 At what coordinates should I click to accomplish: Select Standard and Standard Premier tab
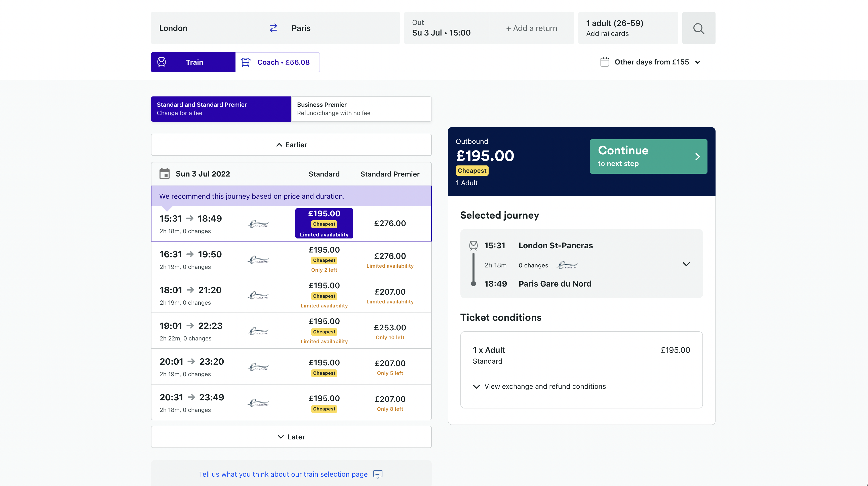[x=221, y=109]
